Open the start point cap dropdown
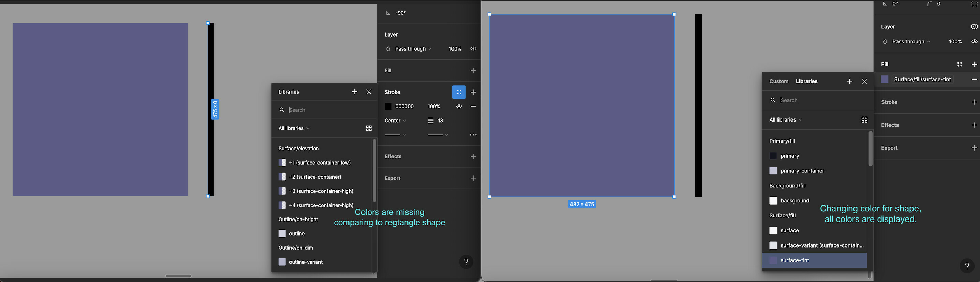980x282 pixels. [x=395, y=135]
